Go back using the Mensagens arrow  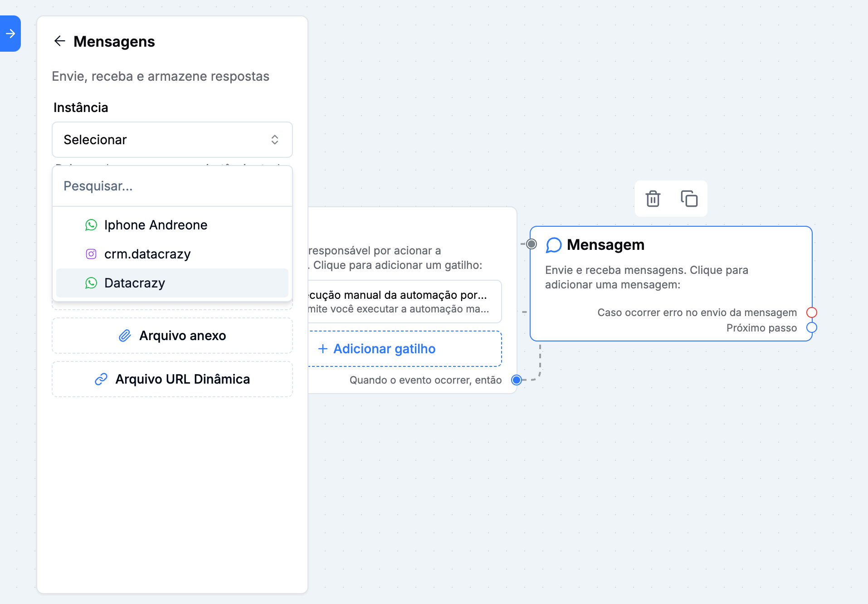[x=60, y=41]
